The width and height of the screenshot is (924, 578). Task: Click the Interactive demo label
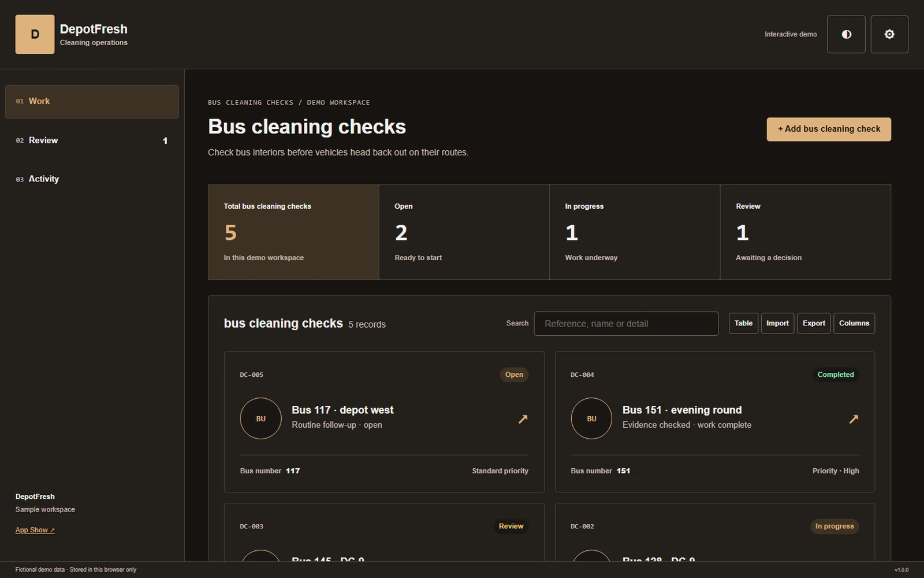[791, 35]
